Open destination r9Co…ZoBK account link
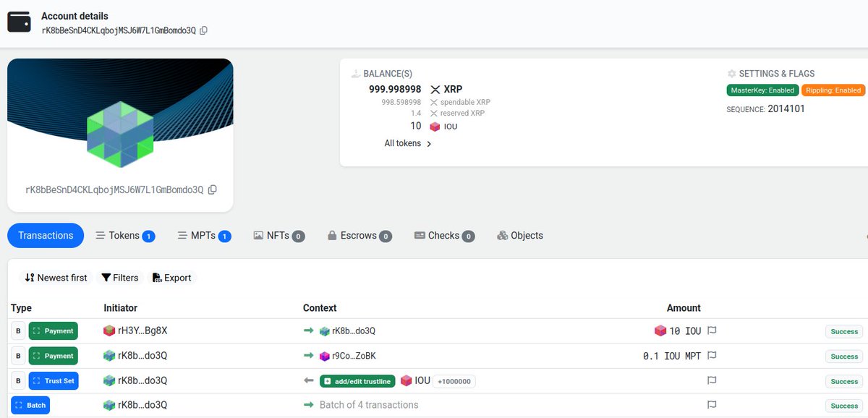The height and width of the screenshot is (418, 868). (x=354, y=356)
